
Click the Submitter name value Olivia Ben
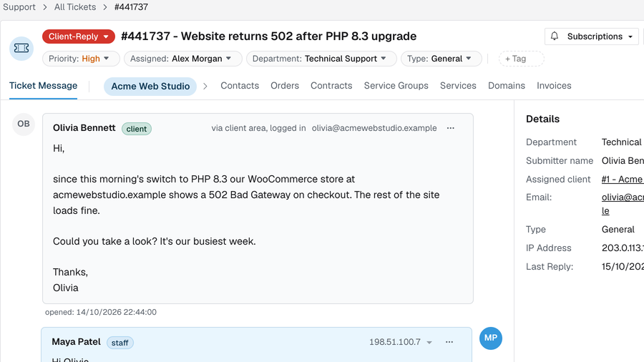(623, 161)
